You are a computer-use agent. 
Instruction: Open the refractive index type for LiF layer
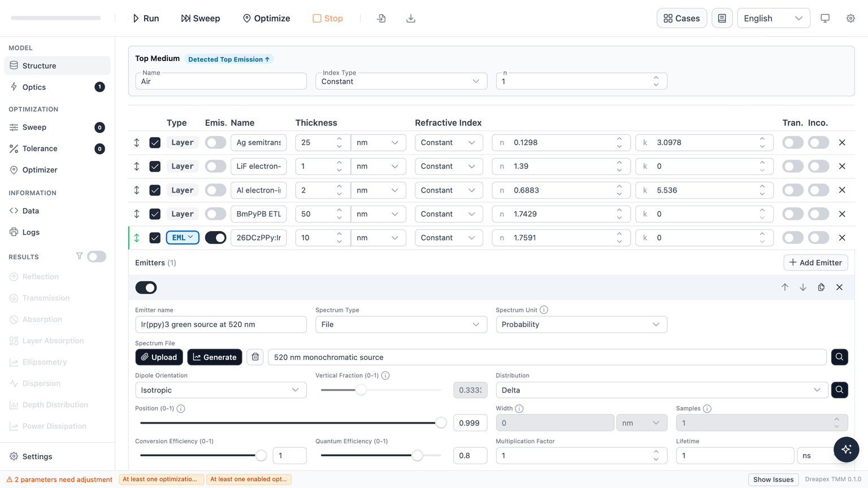click(449, 166)
